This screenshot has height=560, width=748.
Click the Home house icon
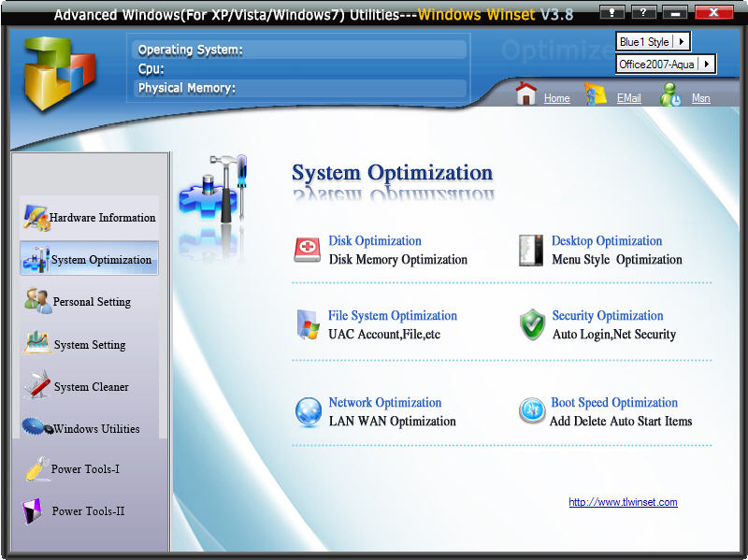[x=526, y=93]
